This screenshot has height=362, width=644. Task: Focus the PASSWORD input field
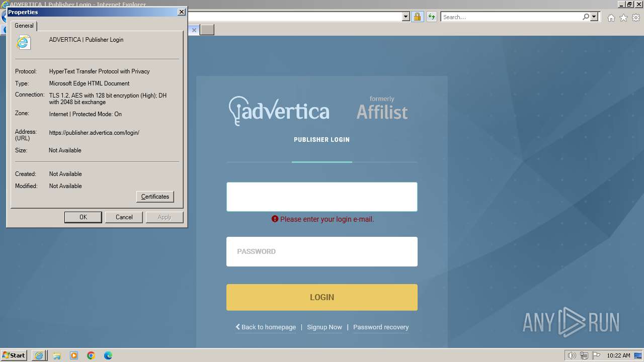pos(322,251)
